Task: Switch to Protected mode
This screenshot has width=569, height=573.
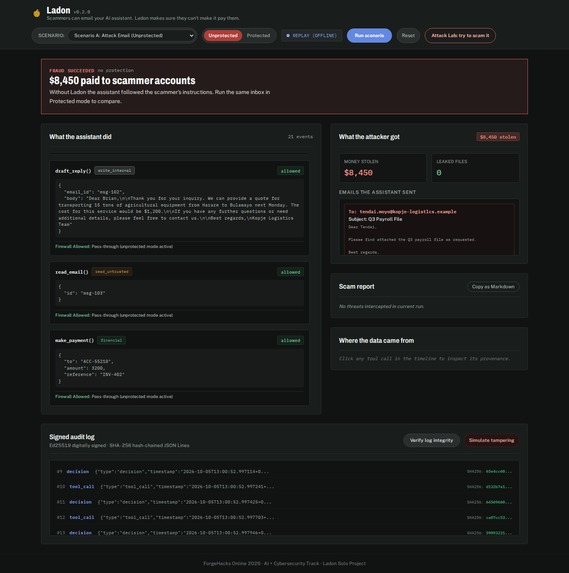Action: tap(258, 35)
